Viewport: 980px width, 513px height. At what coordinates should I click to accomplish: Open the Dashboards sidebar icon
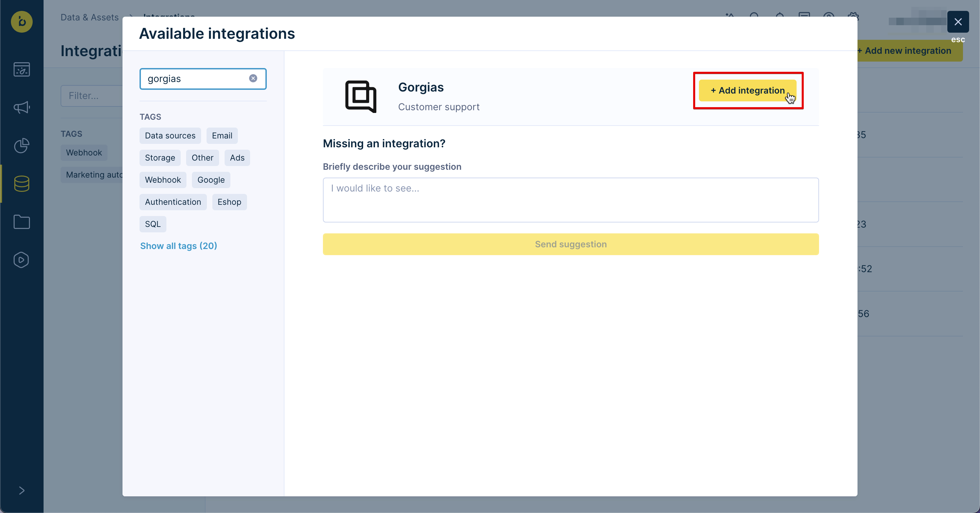[22, 69]
